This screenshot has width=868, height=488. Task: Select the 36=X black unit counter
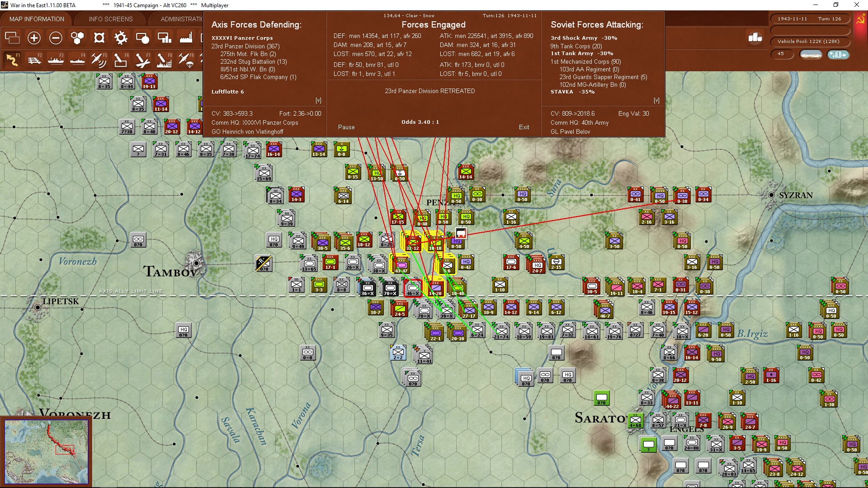367,288
